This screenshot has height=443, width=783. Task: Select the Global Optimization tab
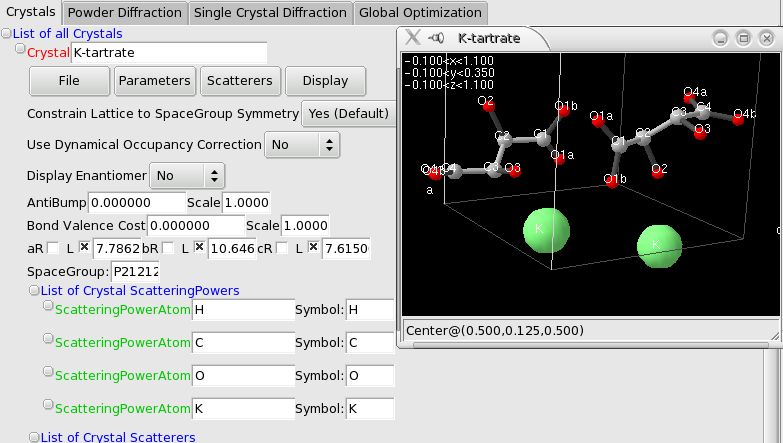pyautogui.click(x=420, y=12)
